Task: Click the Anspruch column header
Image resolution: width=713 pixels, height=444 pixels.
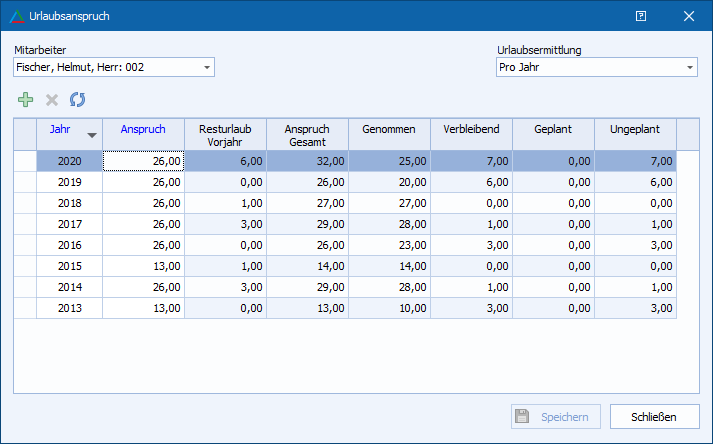Action: coord(143,129)
